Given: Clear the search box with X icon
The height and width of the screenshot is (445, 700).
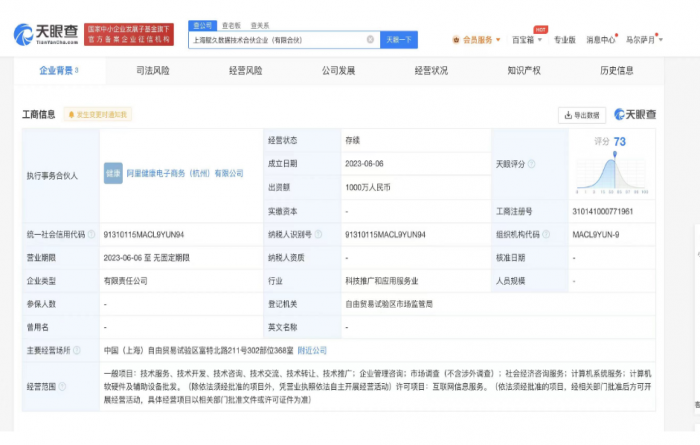Looking at the screenshot, I should [x=370, y=40].
